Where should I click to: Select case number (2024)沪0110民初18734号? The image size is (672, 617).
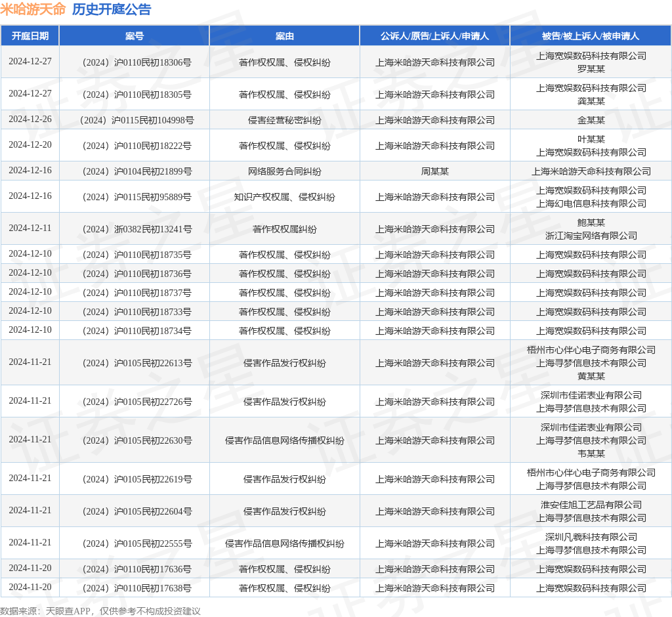pyautogui.click(x=136, y=331)
